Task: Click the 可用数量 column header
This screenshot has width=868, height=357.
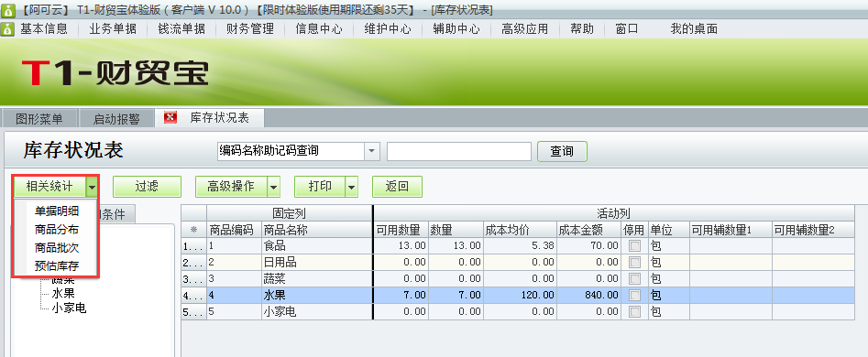Action: click(401, 230)
